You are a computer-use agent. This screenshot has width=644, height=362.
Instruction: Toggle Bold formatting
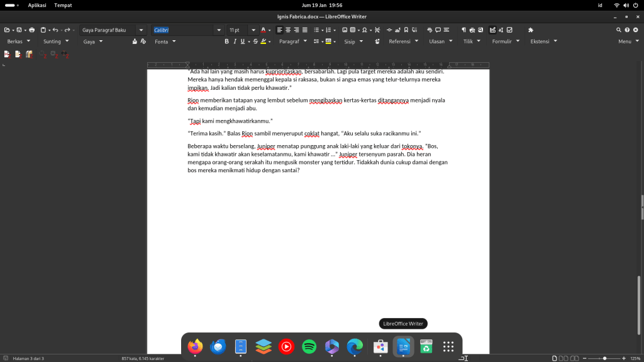point(226,41)
